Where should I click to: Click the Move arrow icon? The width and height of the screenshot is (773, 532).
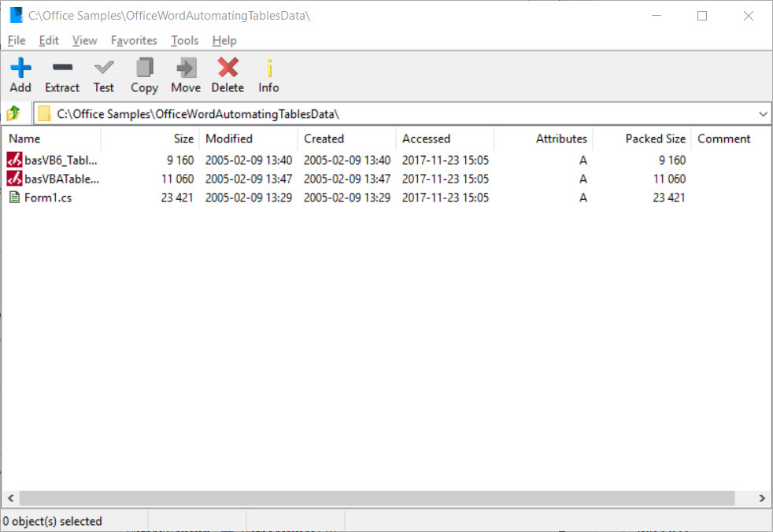click(x=186, y=68)
